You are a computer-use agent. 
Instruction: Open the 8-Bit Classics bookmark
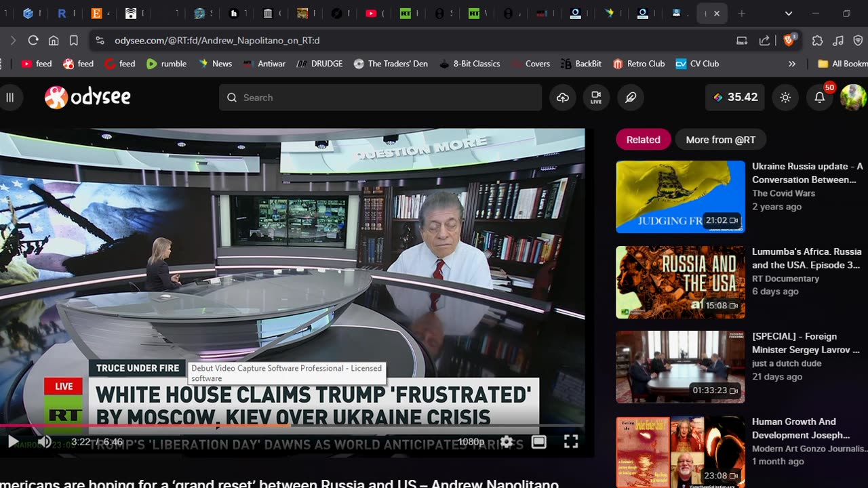point(469,64)
